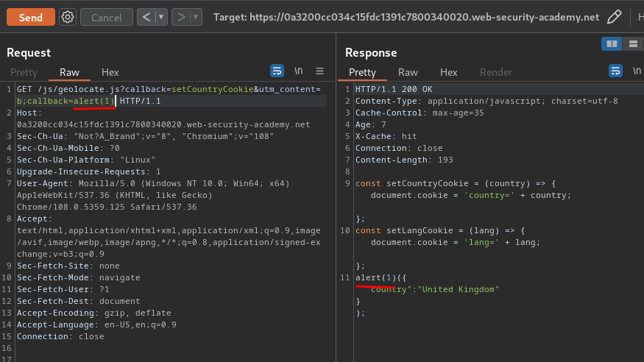Toggle word wrap in Request panel
The image size is (644, 362).
point(277,71)
